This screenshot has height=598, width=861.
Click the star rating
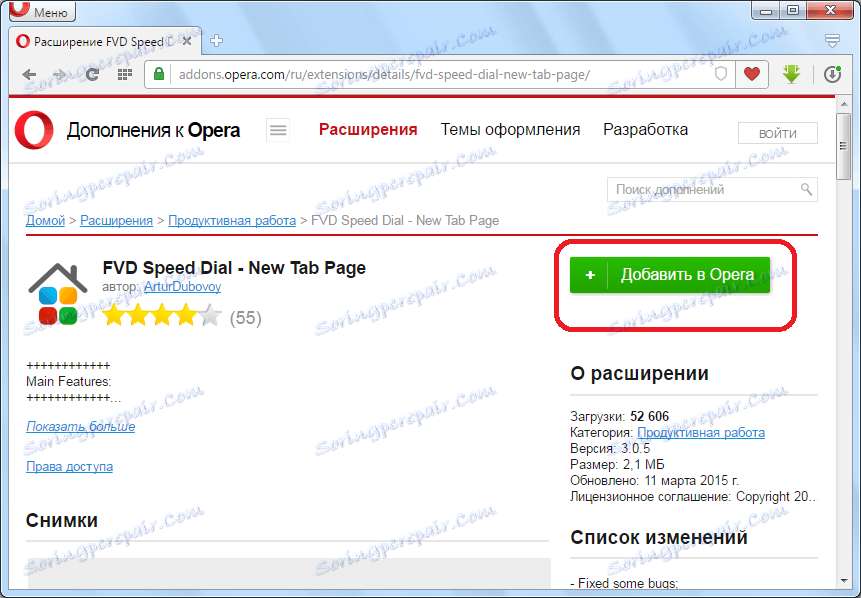[162, 317]
